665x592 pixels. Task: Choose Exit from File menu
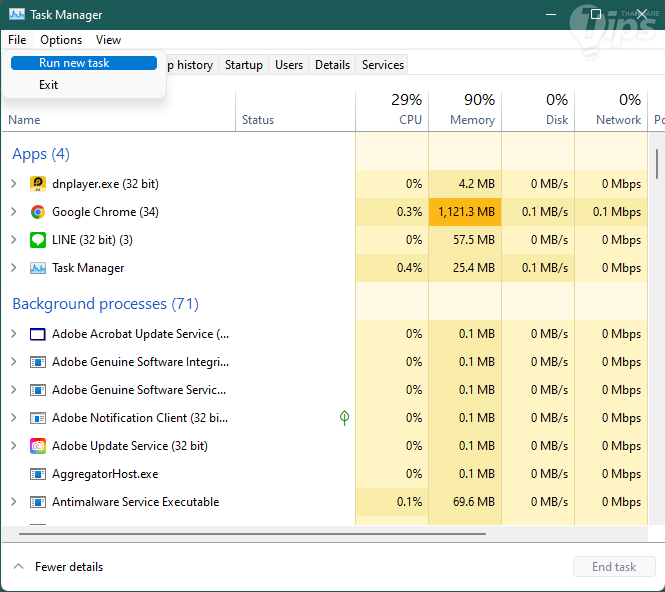84,85
